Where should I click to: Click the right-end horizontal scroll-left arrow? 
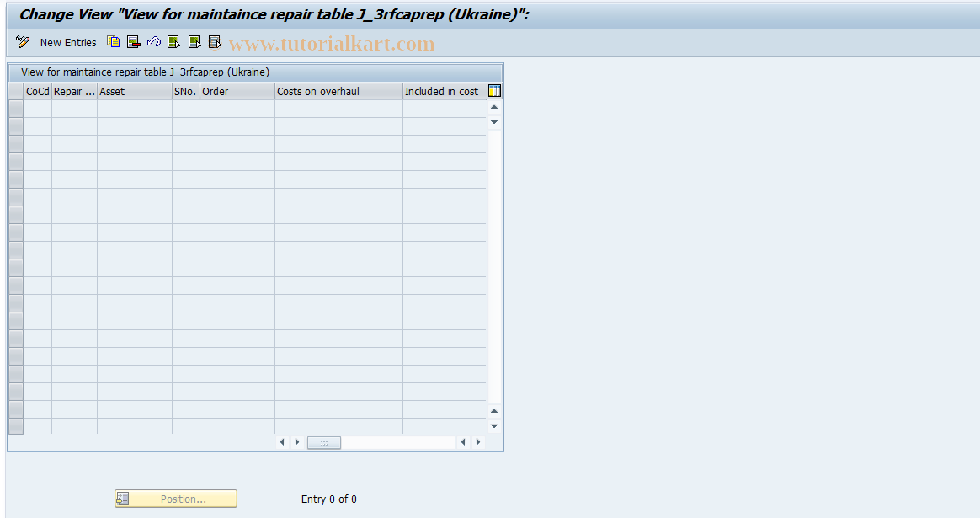463,442
